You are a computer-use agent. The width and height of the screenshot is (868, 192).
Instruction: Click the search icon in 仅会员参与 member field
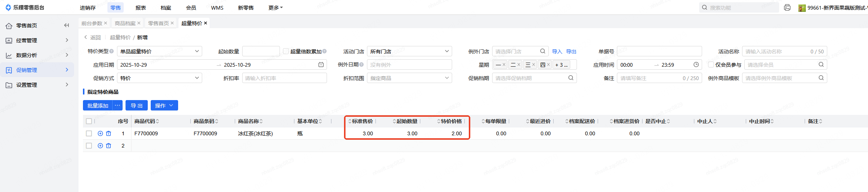(821, 64)
